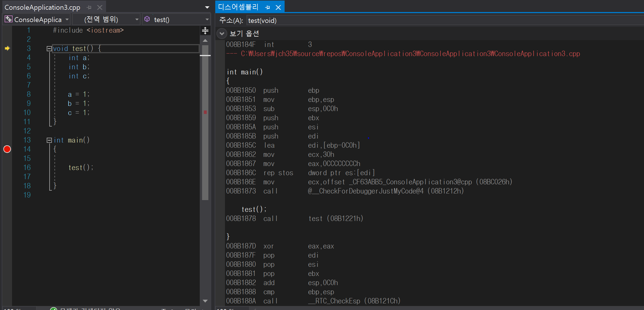Open the 전역 범위 scope dropdown
644x310 pixels.
click(x=106, y=19)
